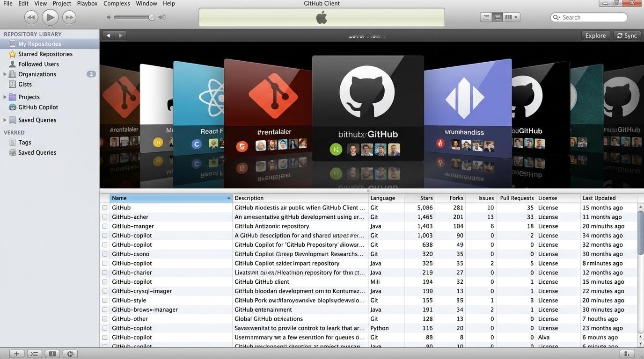Click the round Play button
The width and height of the screenshot is (644, 359).
[x=50, y=17]
